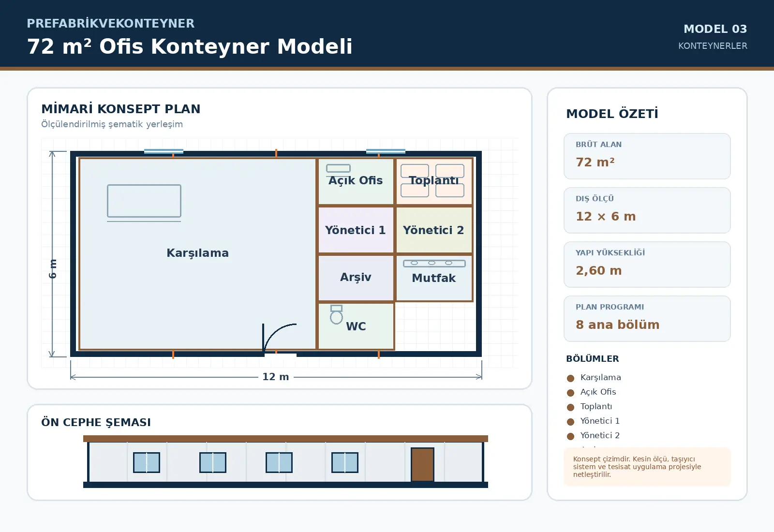774x532 pixels.
Task: Select Toplantı text in the Bölümler list
Action: tap(596, 407)
